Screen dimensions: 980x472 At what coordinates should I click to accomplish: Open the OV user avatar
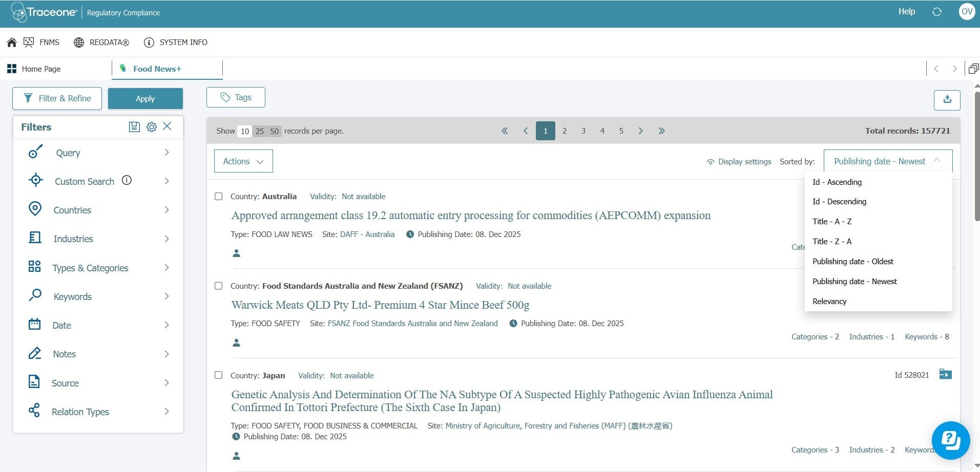pos(967,12)
